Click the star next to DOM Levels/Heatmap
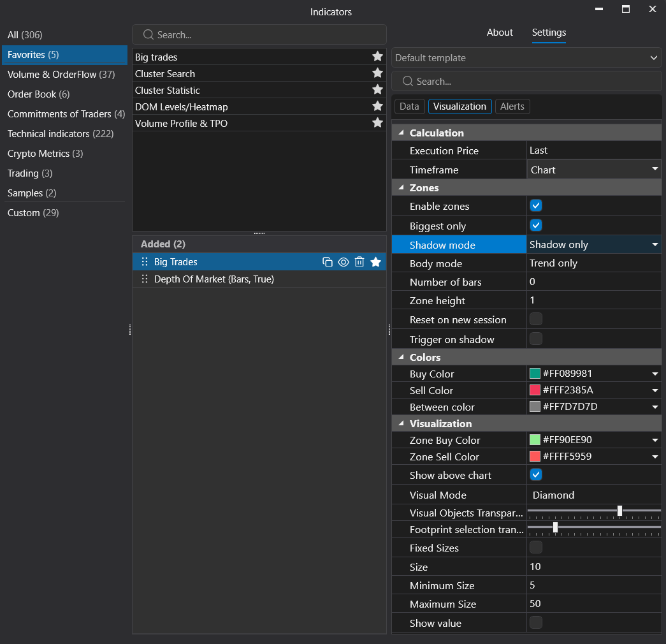This screenshot has height=644, width=666. tap(377, 106)
